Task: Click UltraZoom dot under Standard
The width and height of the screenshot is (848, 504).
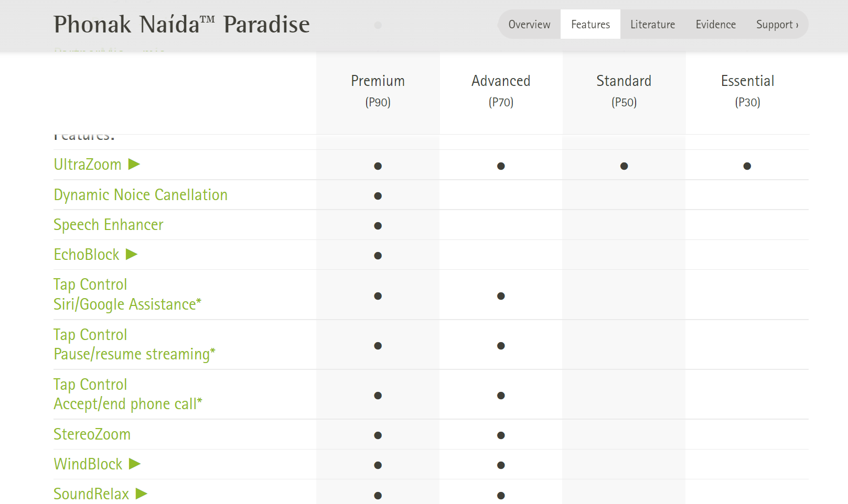Action: click(624, 166)
